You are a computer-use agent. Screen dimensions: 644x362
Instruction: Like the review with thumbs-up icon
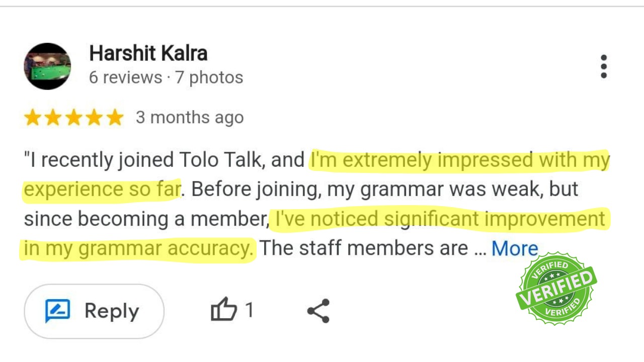click(224, 310)
